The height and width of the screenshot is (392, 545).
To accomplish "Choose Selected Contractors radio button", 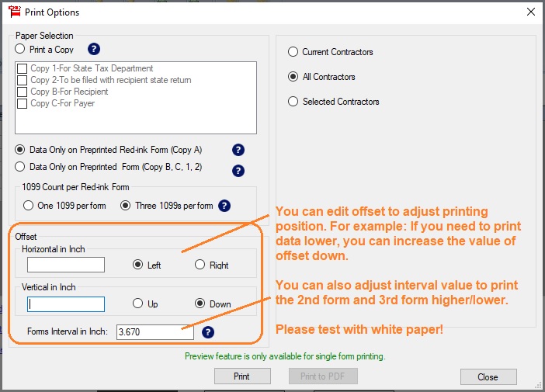I will 293,102.
